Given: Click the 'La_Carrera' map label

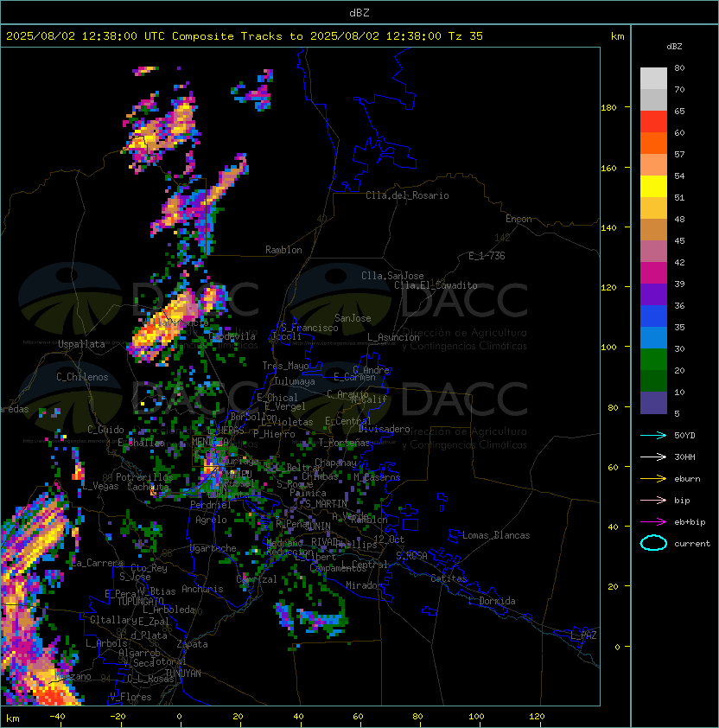Looking at the screenshot, I should [x=98, y=563].
